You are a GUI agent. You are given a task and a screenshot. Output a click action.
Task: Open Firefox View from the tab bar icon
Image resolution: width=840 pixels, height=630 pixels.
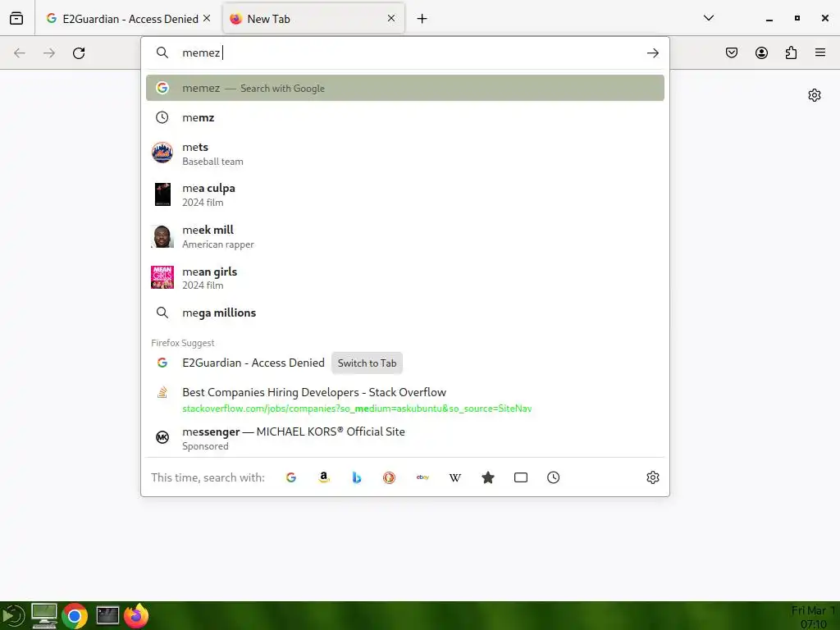[16, 18]
